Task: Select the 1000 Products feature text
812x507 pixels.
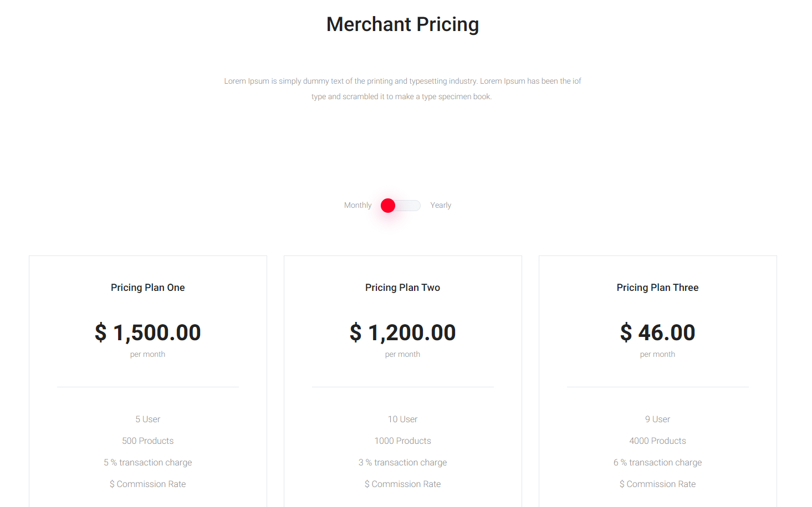Action: point(402,441)
